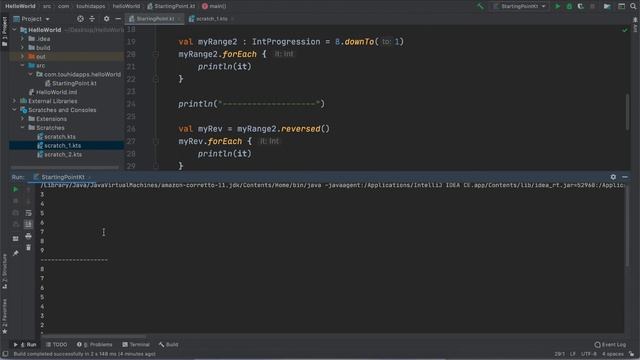
Task: Click UTF-8 encoding in status bar
Action: pos(589,354)
